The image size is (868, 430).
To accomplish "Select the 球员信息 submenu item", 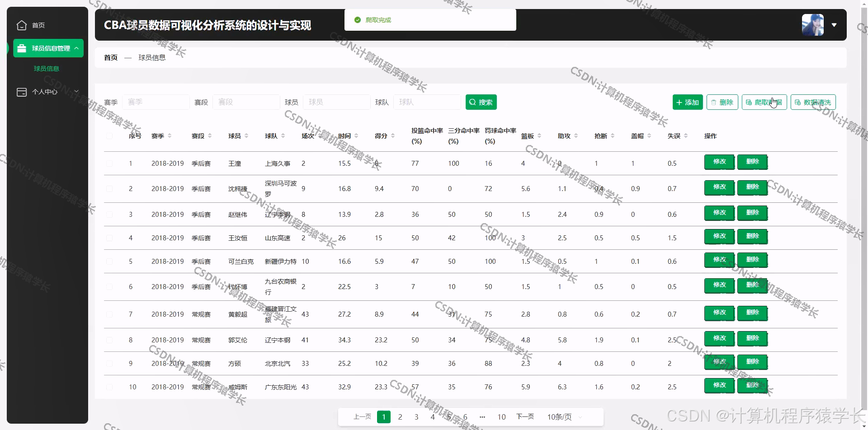I will click(x=47, y=69).
